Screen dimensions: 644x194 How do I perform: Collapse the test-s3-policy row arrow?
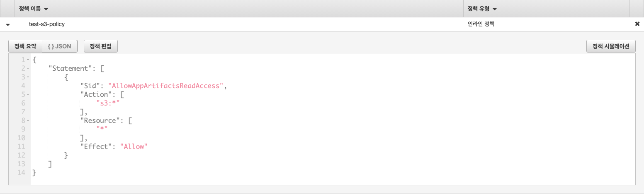pos(8,24)
